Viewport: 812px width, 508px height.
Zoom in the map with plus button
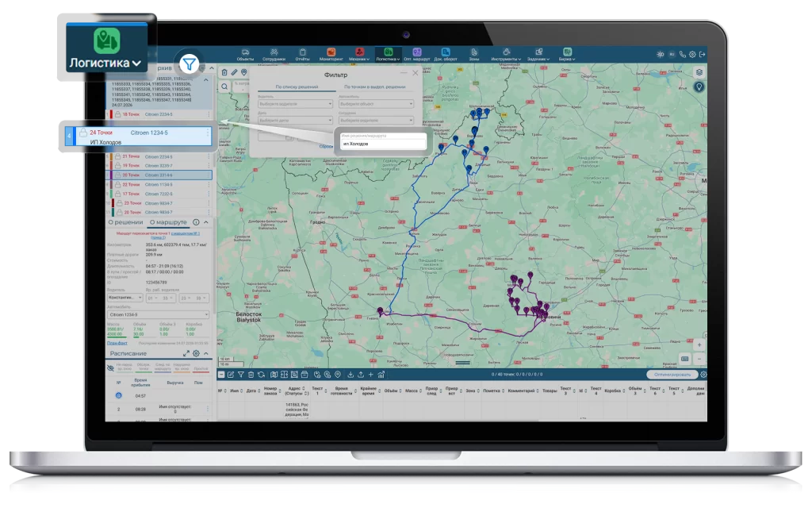click(699, 344)
